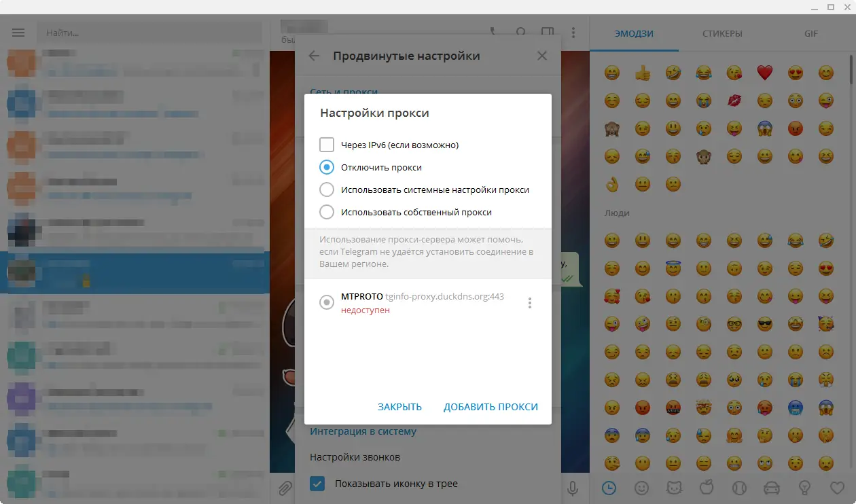Pick the party face emoji
The image size is (856, 504).
pos(826,324)
